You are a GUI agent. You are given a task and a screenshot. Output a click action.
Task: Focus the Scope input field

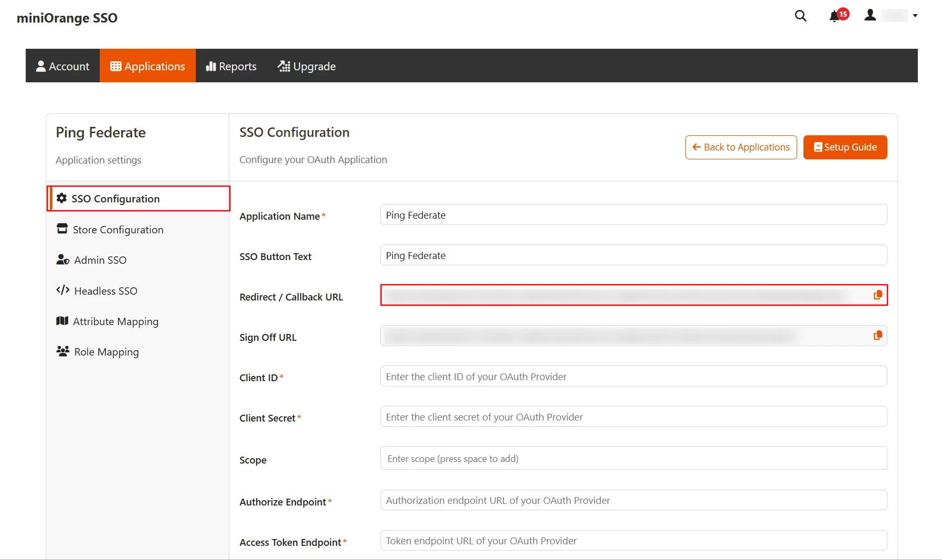click(x=633, y=458)
